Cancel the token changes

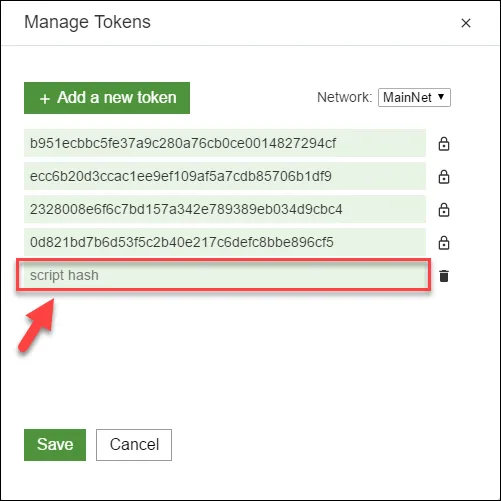[134, 445]
